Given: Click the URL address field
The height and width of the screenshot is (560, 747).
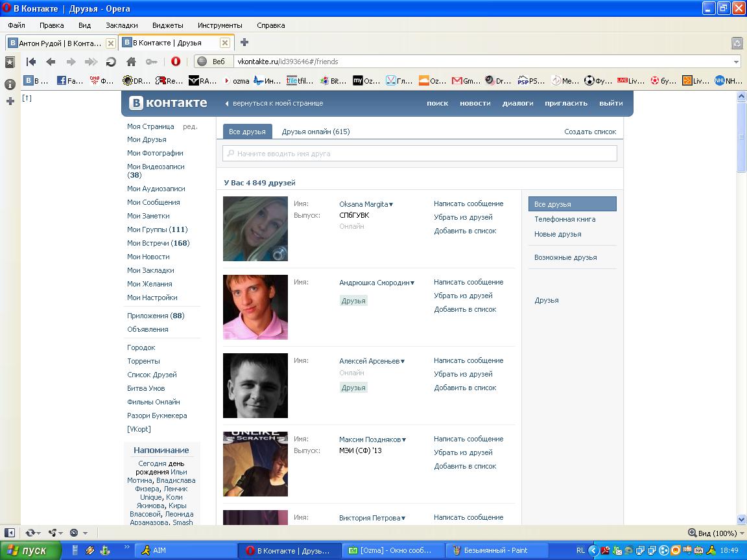Looking at the screenshot, I should click(482, 62).
